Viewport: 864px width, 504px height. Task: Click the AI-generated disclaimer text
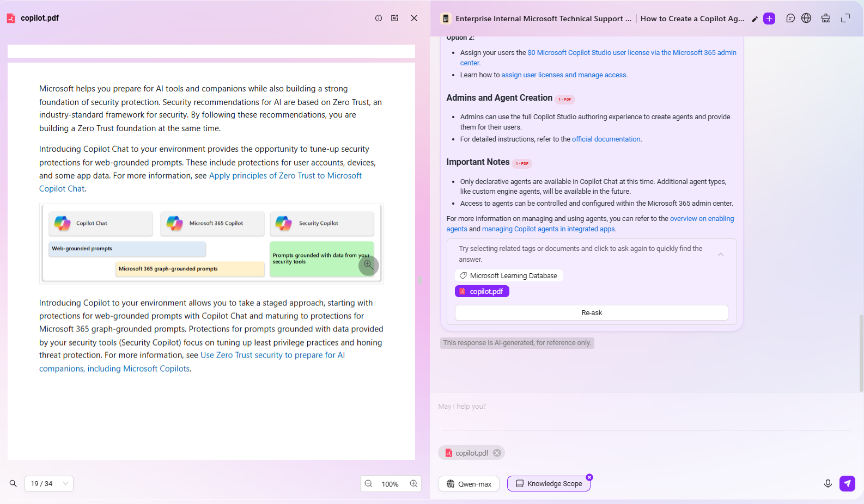click(x=517, y=343)
